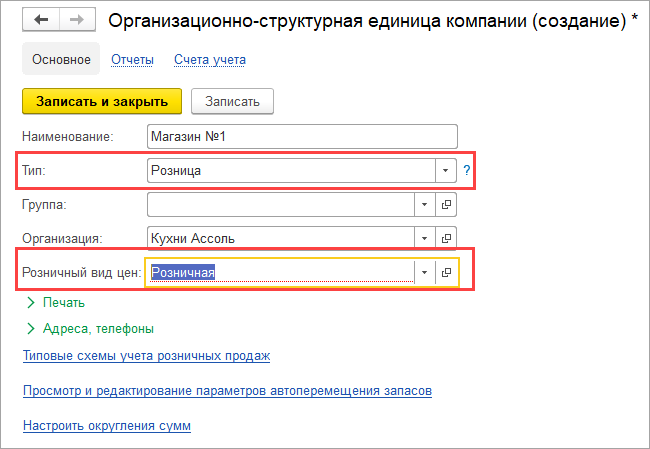Click the help question mark beside Тип
This screenshot has height=449, width=650.
pos(466,171)
